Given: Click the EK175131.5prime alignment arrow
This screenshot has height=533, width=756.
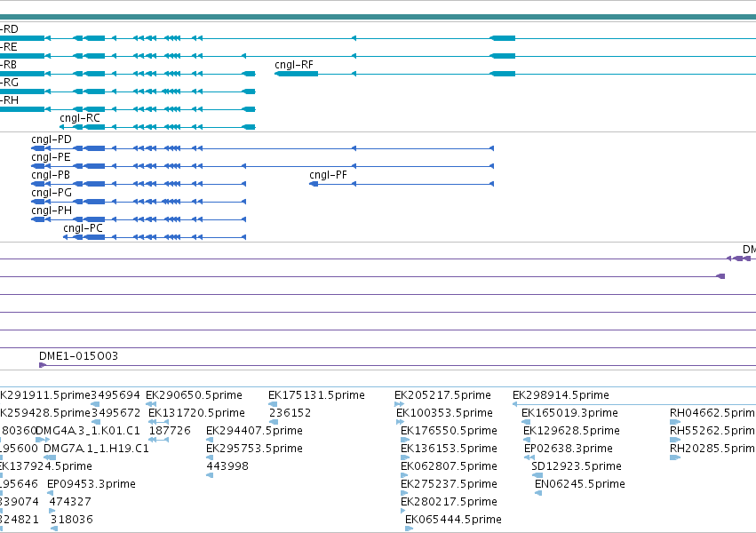Looking at the screenshot, I should click(273, 404).
